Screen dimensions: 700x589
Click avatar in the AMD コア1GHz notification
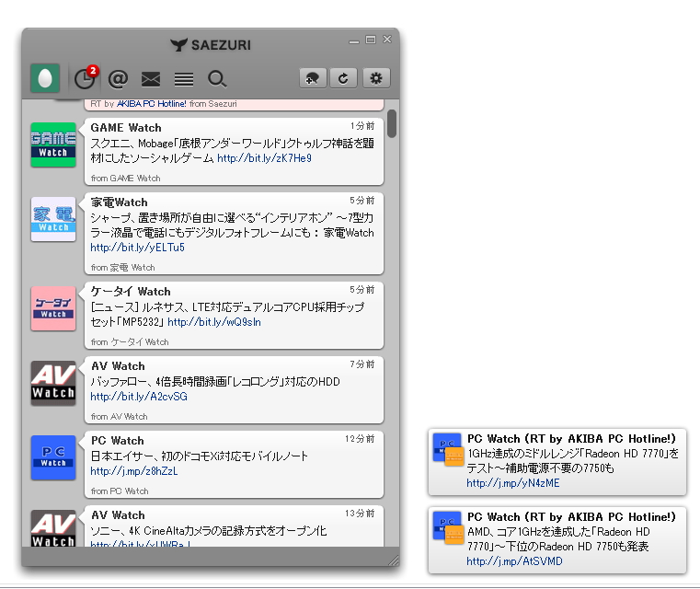tap(448, 527)
